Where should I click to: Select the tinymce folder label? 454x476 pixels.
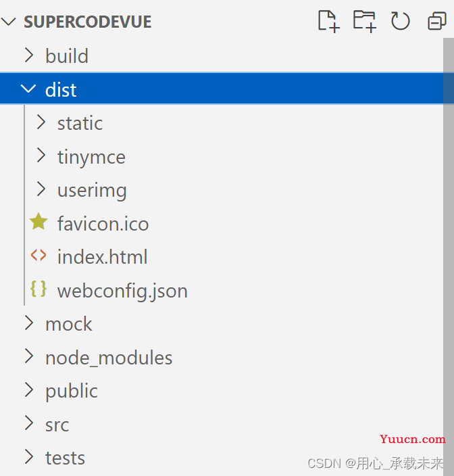click(x=91, y=158)
